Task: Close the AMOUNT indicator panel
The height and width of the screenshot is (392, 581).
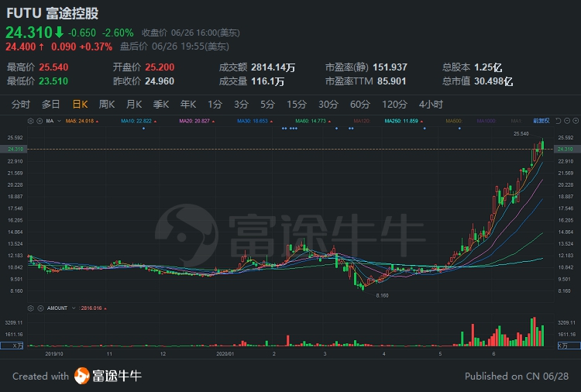Action: (x=40, y=308)
